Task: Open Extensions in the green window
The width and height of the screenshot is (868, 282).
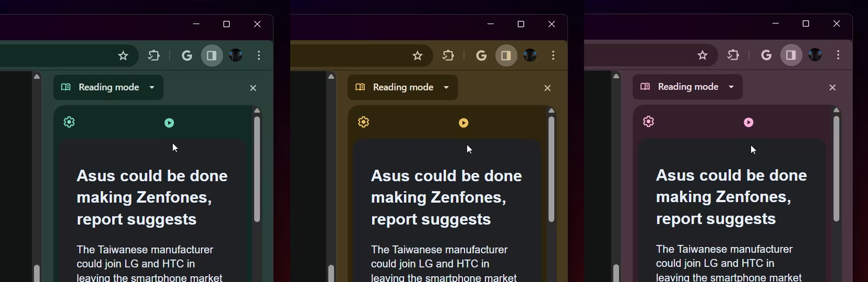Action: pyautogui.click(x=154, y=56)
